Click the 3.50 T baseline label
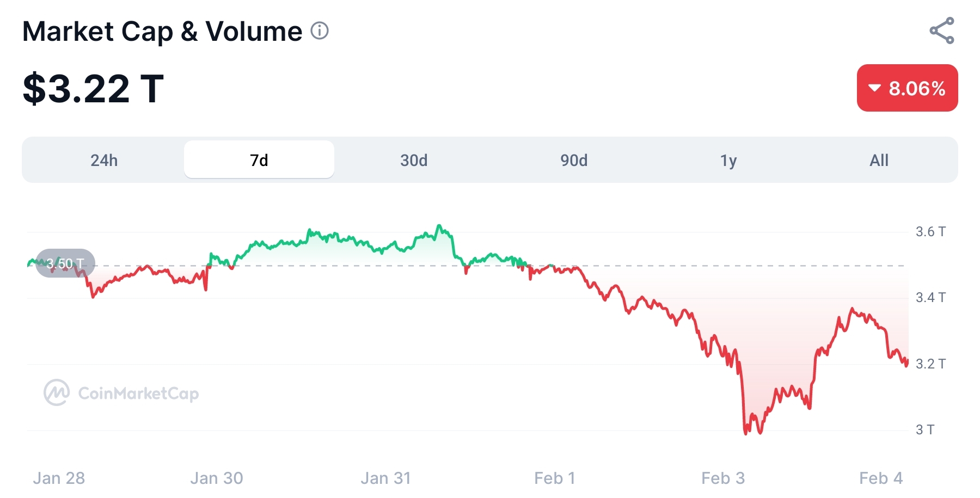Viewport: 980px width, 498px height. pos(65,263)
